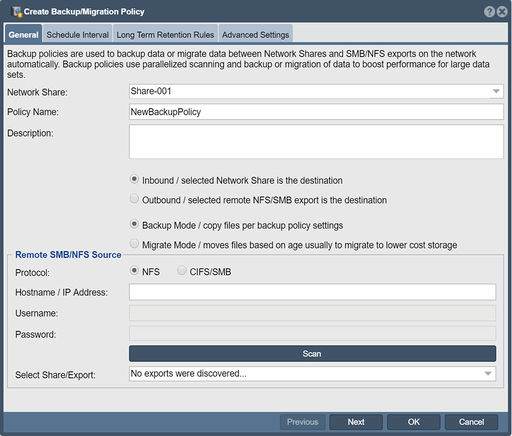Select the Outbound remote export radio option

pyautogui.click(x=134, y=199)
